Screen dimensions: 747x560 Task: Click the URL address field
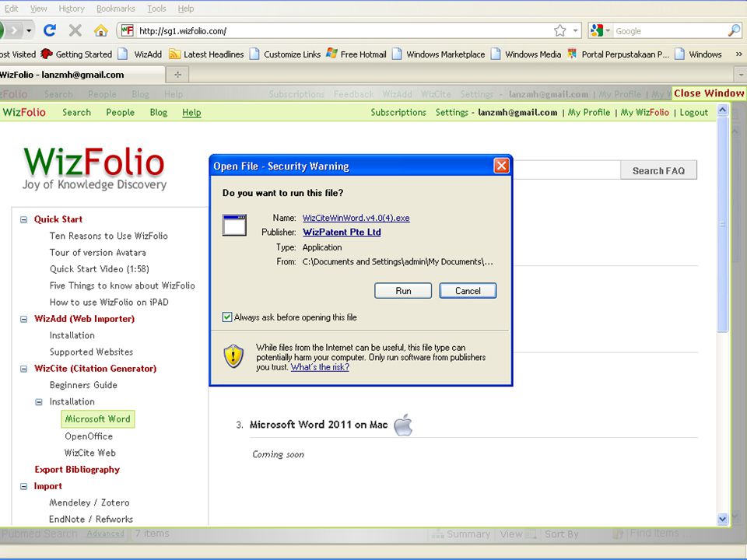[x=343, y=31]
